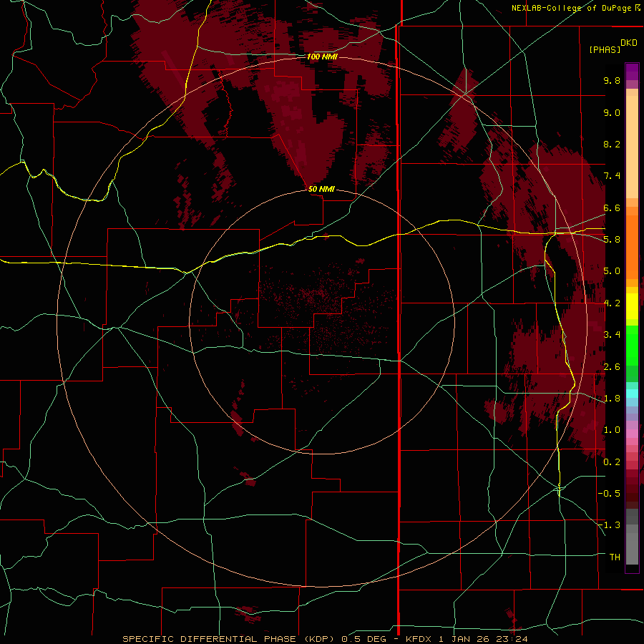Viewport: 644px width, 644px height.
Task: Click the DKD label above the color scale
Action: (629, 43)
